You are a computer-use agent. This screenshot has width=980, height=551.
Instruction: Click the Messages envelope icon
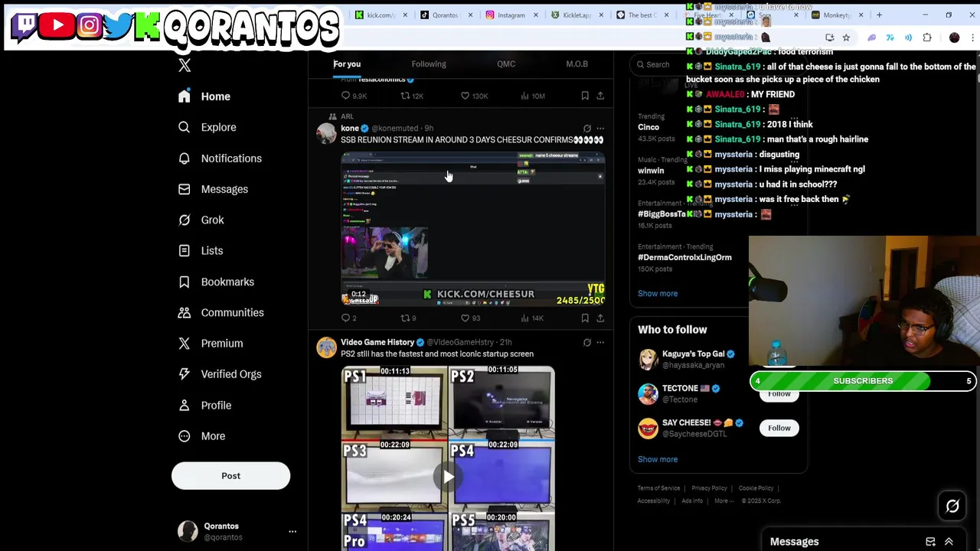[184, 189]
